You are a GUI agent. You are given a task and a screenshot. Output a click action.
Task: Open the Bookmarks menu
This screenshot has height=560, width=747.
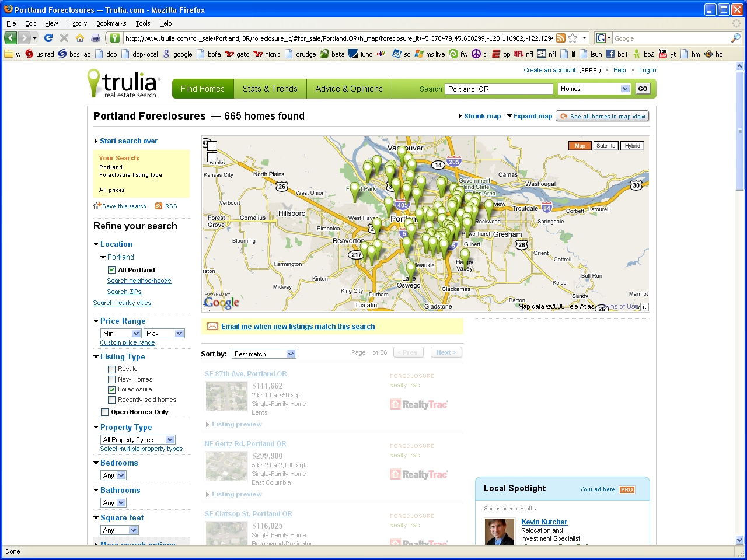point(111,23)
